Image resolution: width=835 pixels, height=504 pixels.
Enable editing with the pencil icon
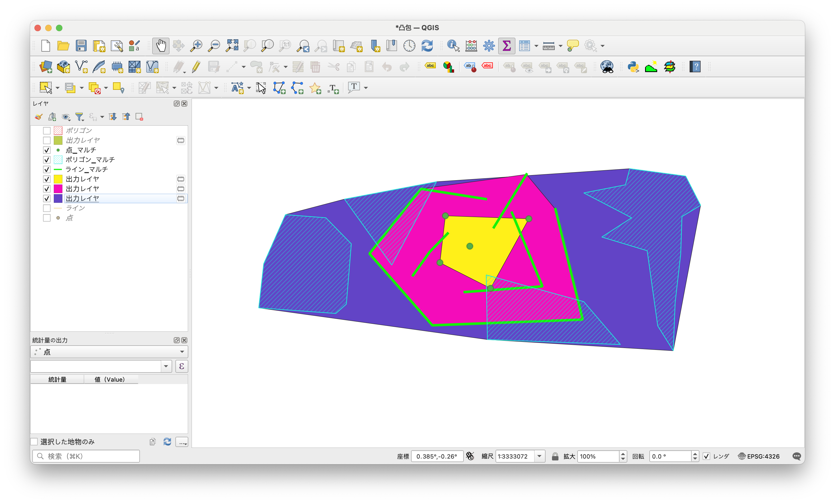(x=196, y=67)
